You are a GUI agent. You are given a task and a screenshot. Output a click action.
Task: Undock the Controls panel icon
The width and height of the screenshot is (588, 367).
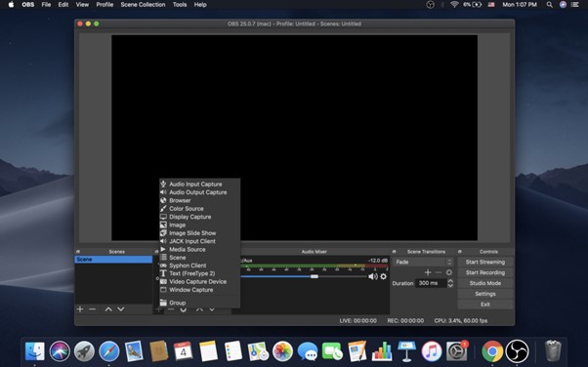pos(460,252)
